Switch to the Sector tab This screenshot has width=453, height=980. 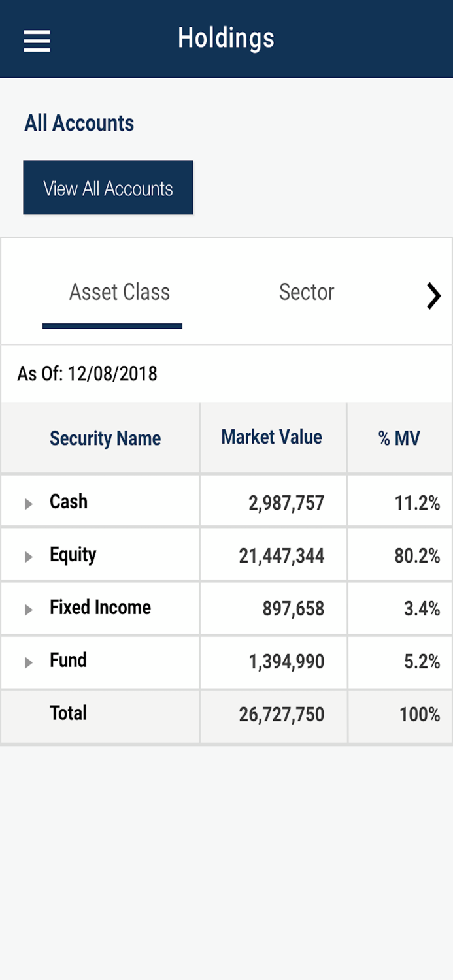click(307, 292)
